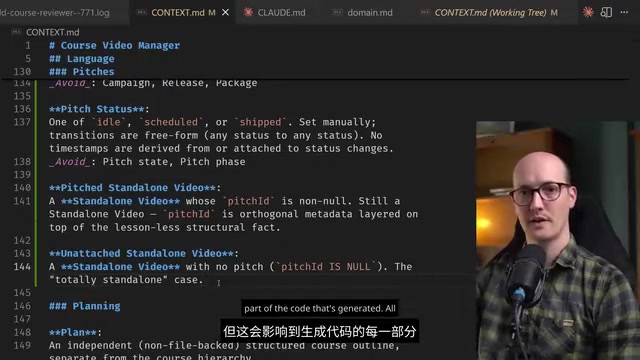Click the markdown icon on domain.md tab
Viewport: 640px width, 360px height.
click(x=338, y=12)
